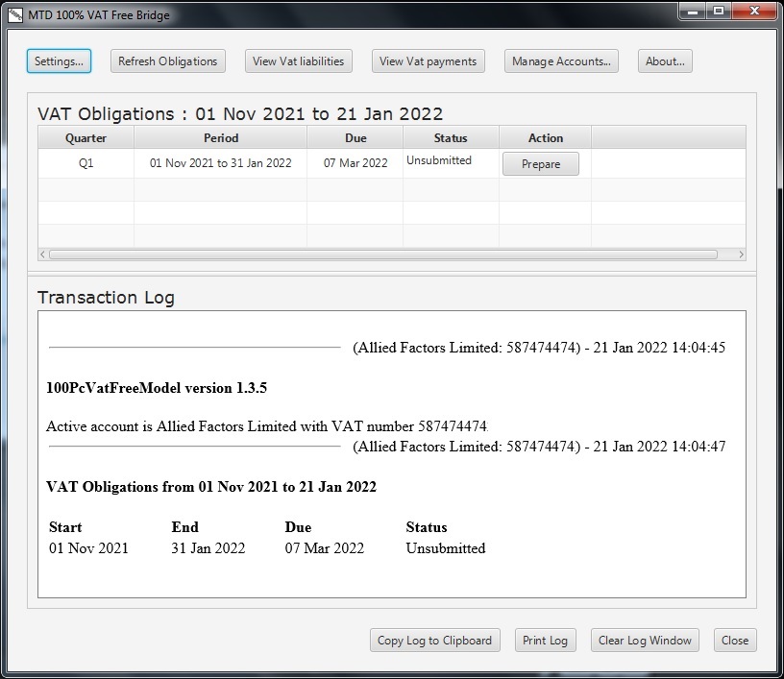Maximize the MTD VAT Free Bridge window
Screen dimensions: 784x679
point(719,11)
